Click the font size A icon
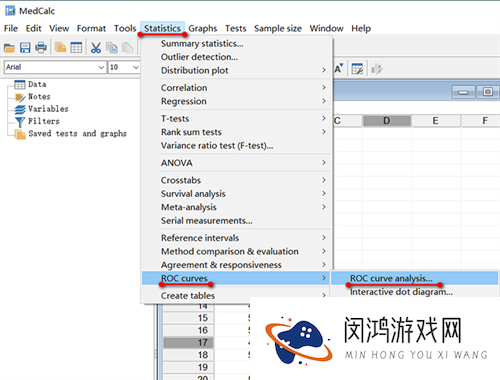This screenshot has width=500, height=380. [x=339, y=69]
